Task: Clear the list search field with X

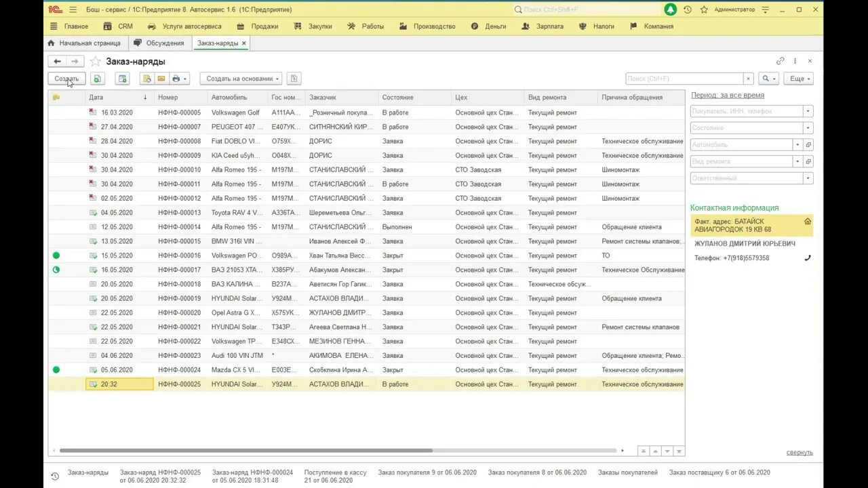Action: (x=748, y=79)
